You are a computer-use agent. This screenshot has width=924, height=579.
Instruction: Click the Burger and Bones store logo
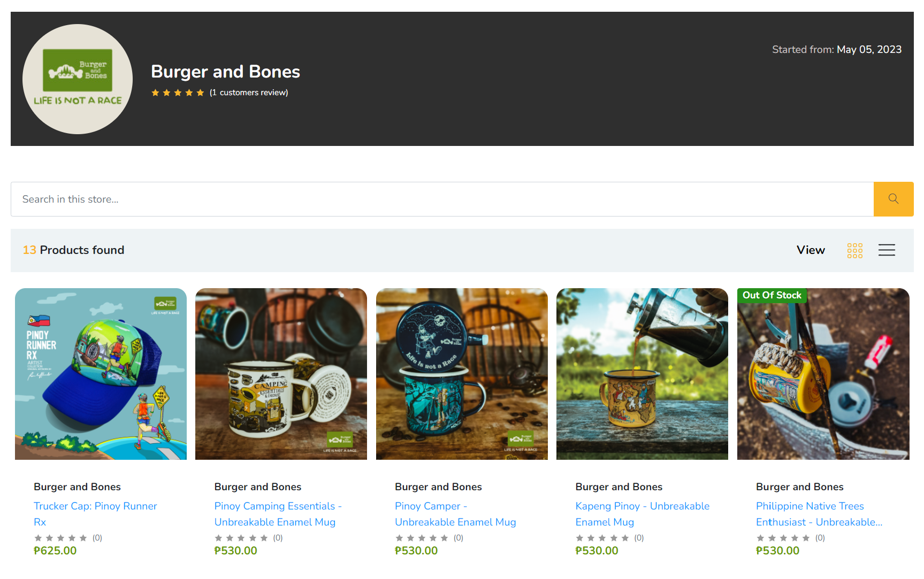78,79
